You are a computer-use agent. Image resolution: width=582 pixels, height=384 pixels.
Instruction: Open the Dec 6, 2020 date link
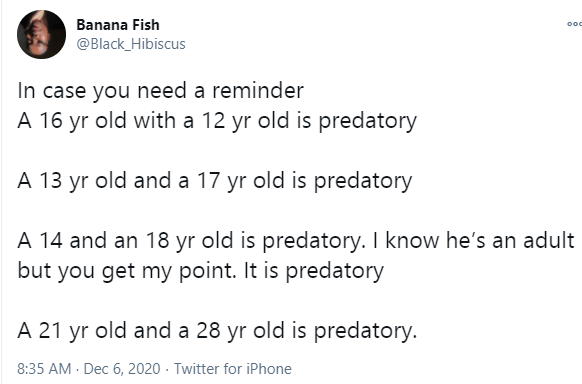pos(122,369)
